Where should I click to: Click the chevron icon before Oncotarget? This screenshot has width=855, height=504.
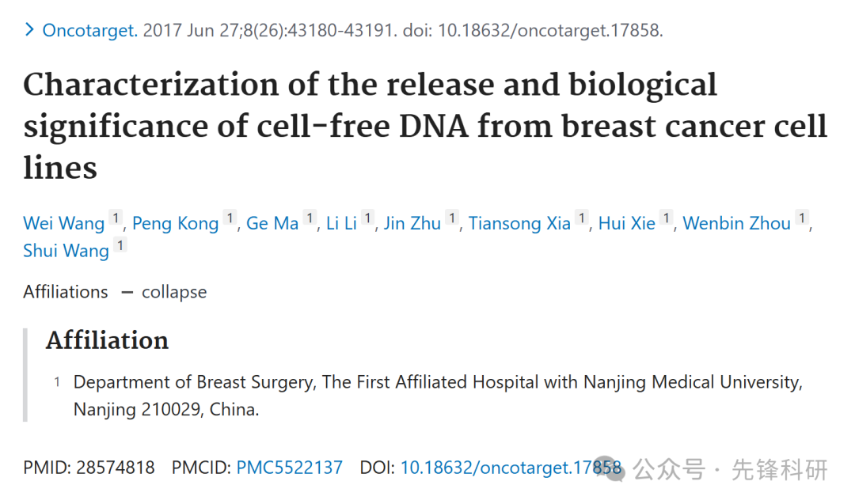29,29
